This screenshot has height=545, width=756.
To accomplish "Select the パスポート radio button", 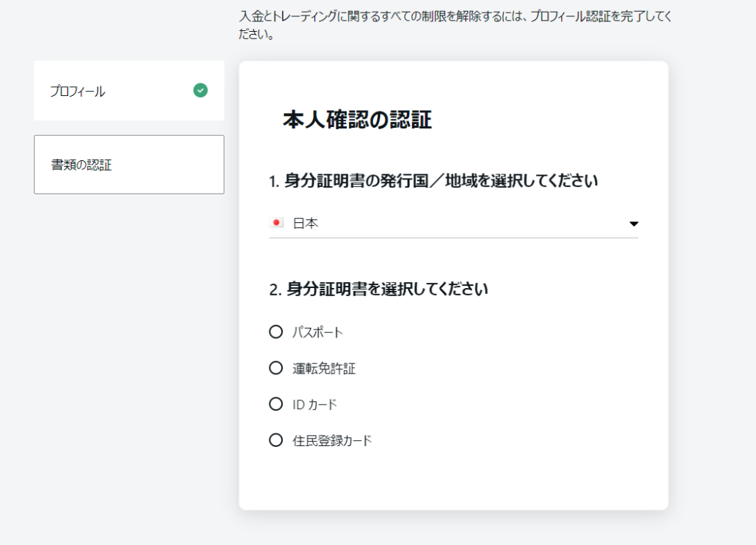I will tap(276, 332).
